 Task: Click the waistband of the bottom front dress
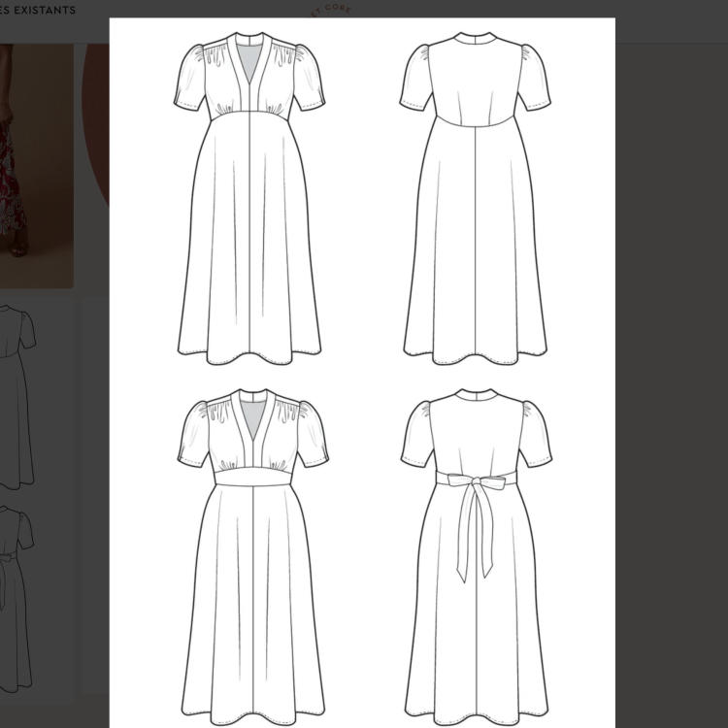point(252,478)
